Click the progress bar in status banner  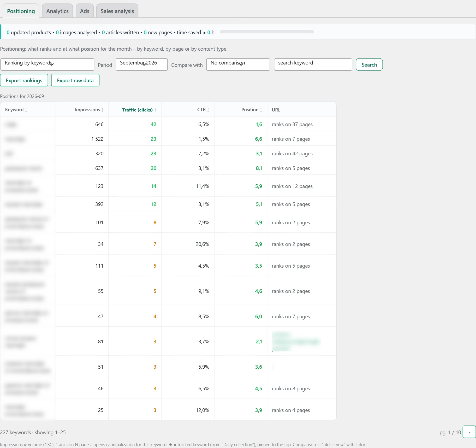(x=267, y=32)
